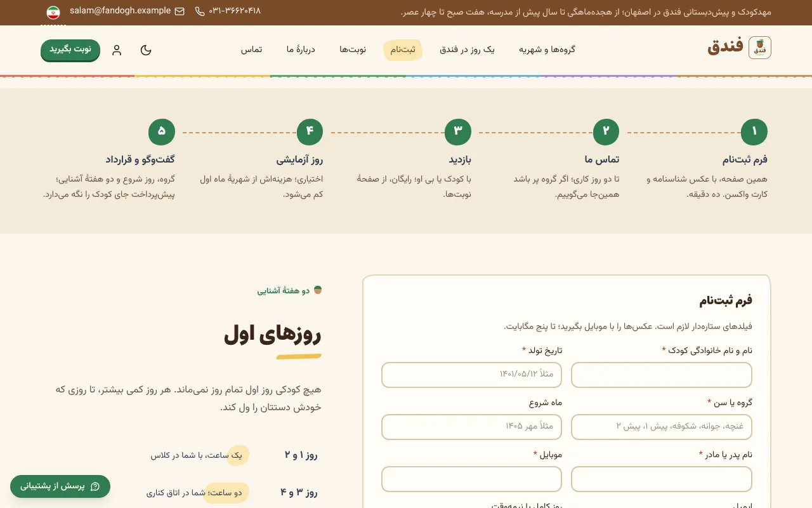The width and height of the screenshot is (812, 508).
Task: Open the پرسش از پشتیبانی support button
Action: pyautogui.click(x=60, y=486)
